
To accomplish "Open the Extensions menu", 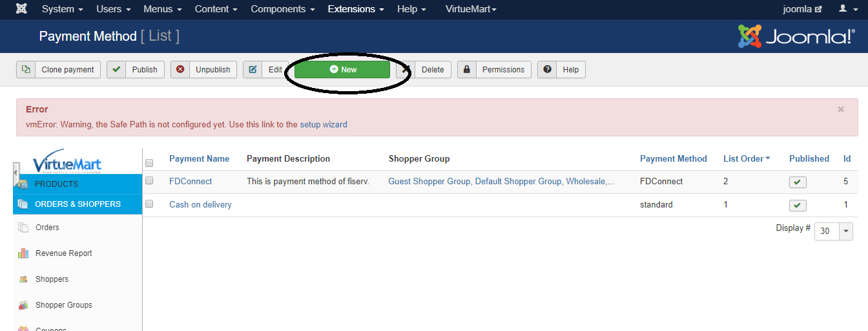I will pyautogui.click(x=355, y=9).
